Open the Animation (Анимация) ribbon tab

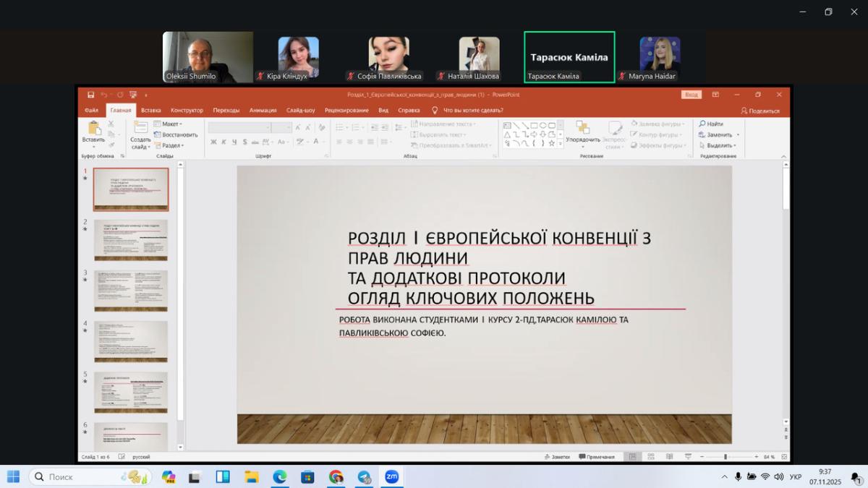[263, 111]
